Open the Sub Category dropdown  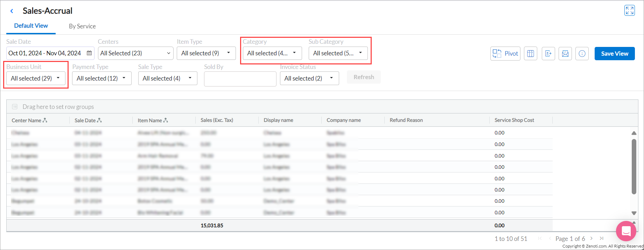coord(338,53)
